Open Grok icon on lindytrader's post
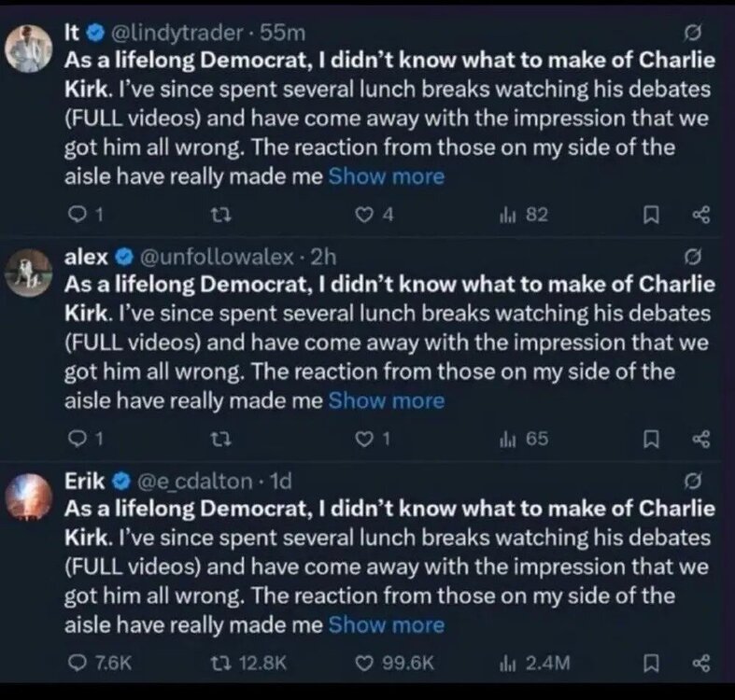735x700 pixels. (x=692, y=33)
